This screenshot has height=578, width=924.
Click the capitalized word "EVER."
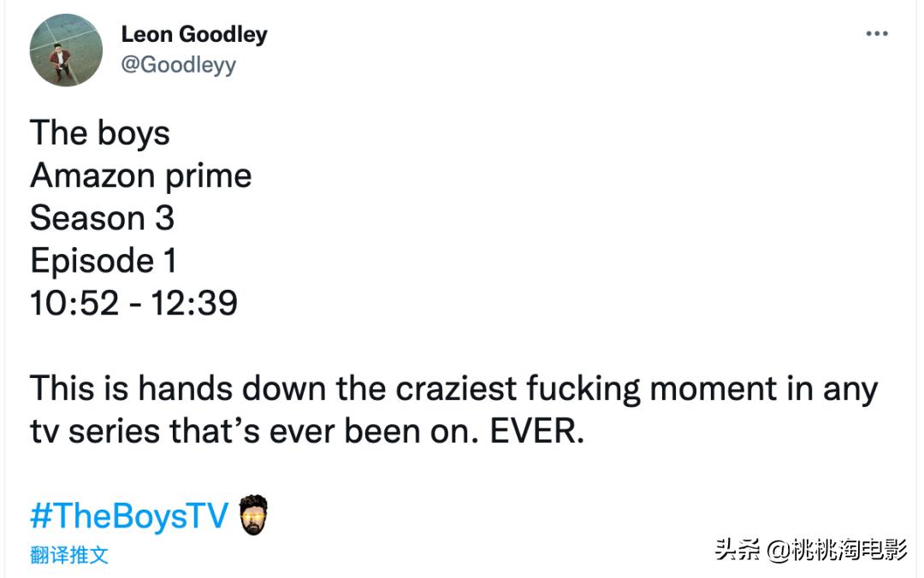537,432
